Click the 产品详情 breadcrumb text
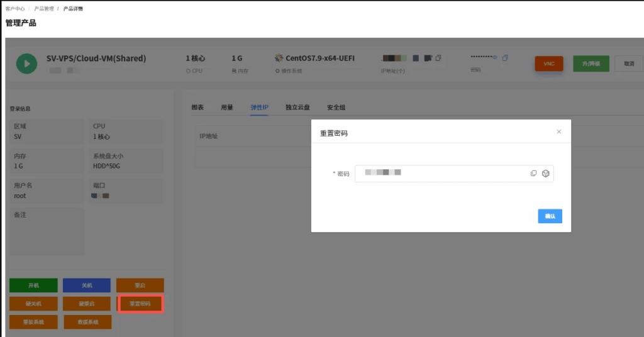The height and width of the screenshot is (337, 644). [73, 9]
